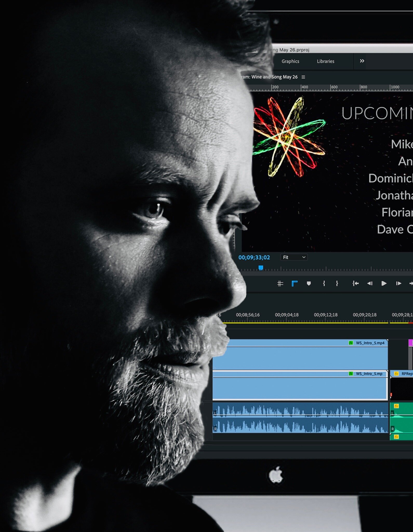Image resolution: width=413 pixels, height=532 pixels.
Task: Click the 'Dominic' name in the preview
Action: tap(391, 178)
